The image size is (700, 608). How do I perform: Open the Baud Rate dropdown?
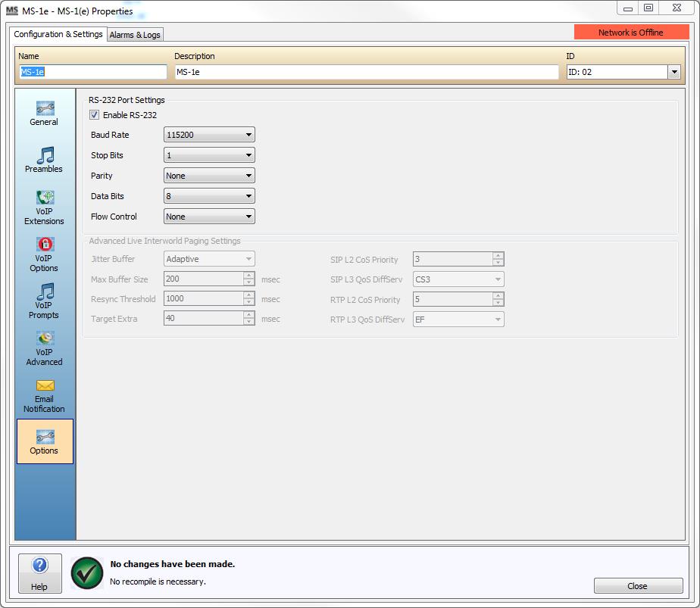[209, 135]
